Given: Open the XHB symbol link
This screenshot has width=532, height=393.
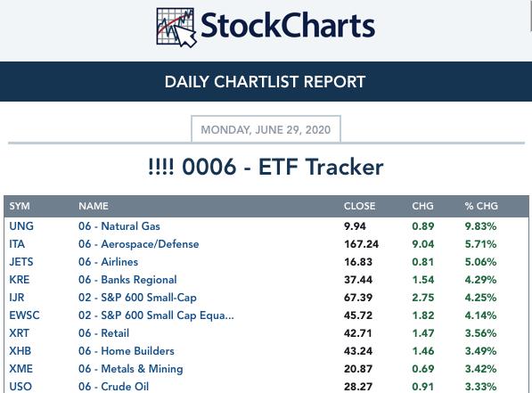Looking at the screenshot, I should click(20, 351).
